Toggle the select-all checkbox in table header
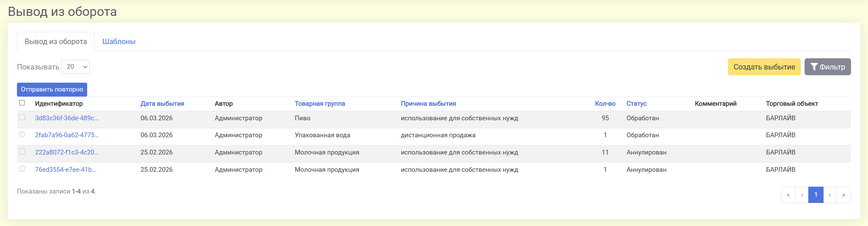Viewport: 868px width, 226px height. (22, 103)
